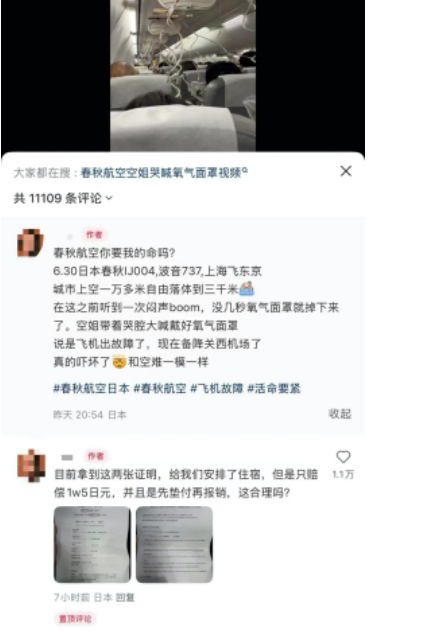Tap the 1.1万 like count
The height and width of the screenshot is (632, 422).
coord(343,474)
